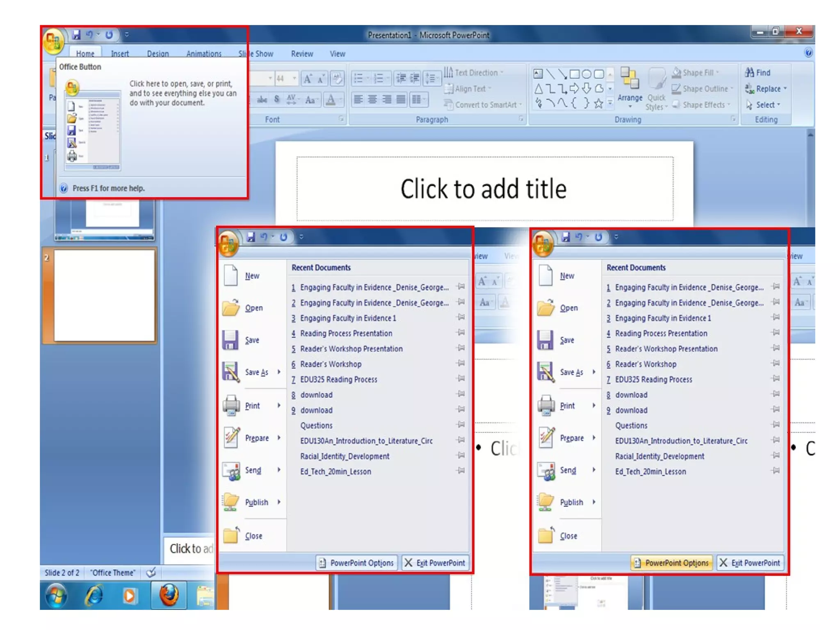Screen dimensions: 840x630
Task: Click the Save icon in Quick Access Toolbar
Action: point(76,35)
